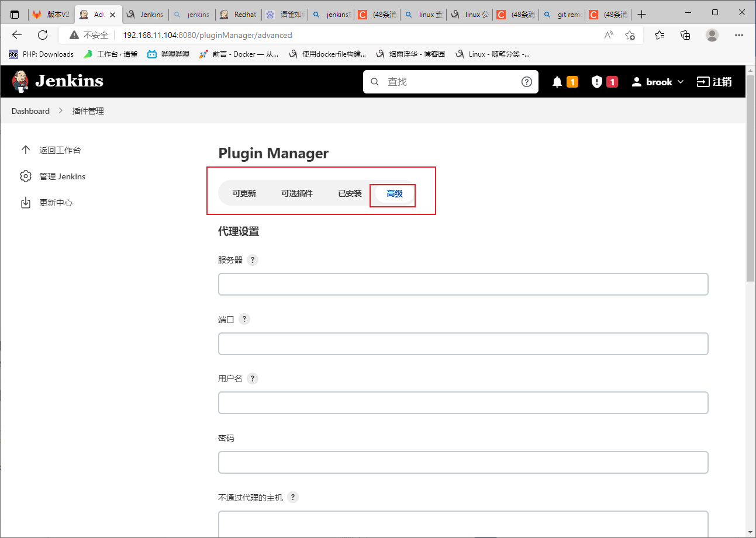Click the gear icon beside 管理 Jenkins

click(26, 176)
